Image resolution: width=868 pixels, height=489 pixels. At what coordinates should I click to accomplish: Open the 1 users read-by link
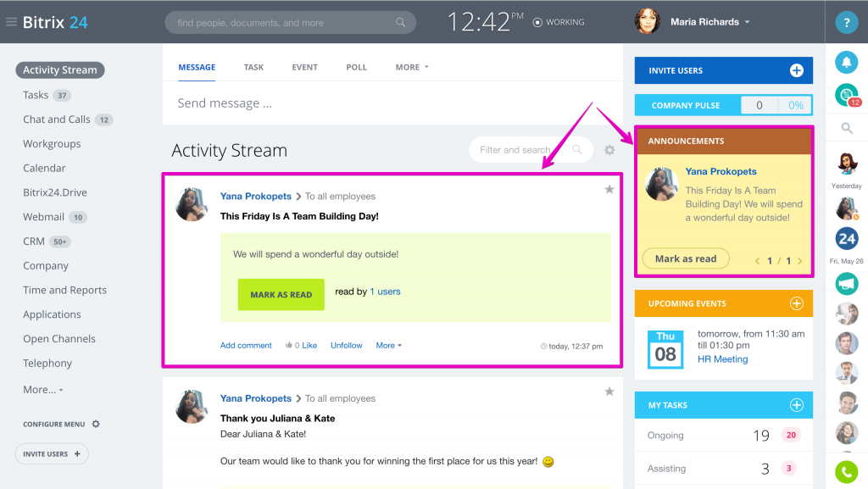click(x=386, y=292)
